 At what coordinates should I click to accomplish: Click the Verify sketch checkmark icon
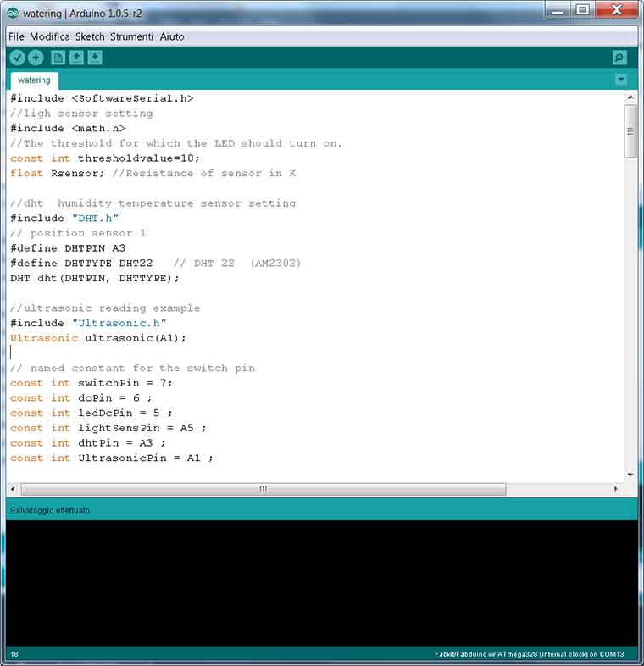[18, 58]
